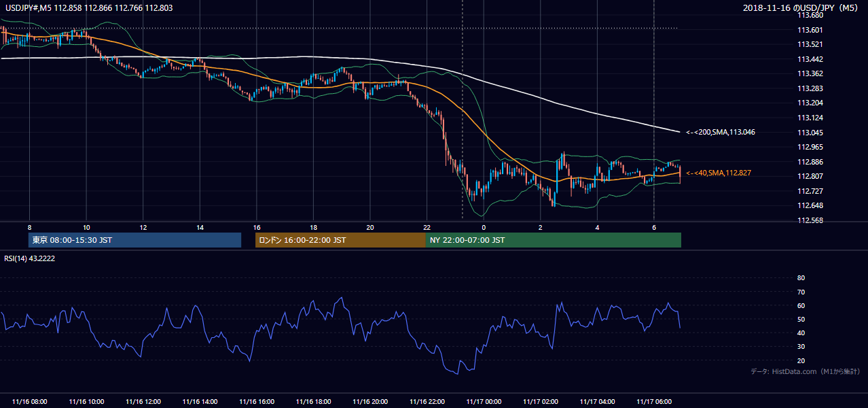Click RSI scale value 50

(x=801, y=319)
